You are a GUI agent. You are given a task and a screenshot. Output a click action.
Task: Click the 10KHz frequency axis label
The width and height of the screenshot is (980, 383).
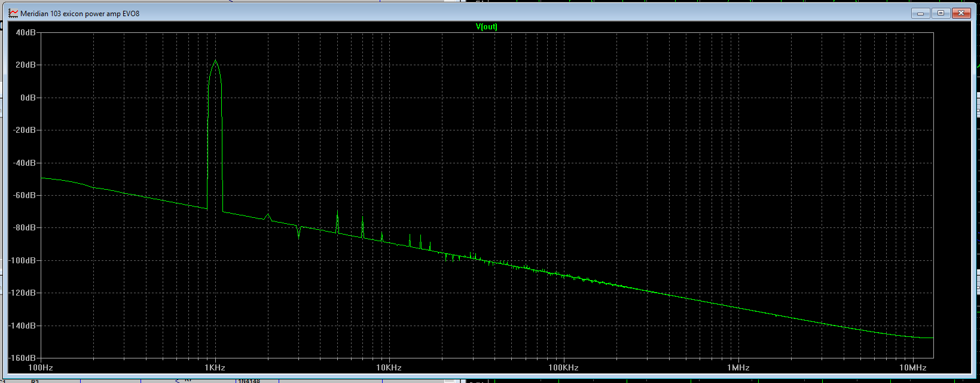(x=389, y=367)
